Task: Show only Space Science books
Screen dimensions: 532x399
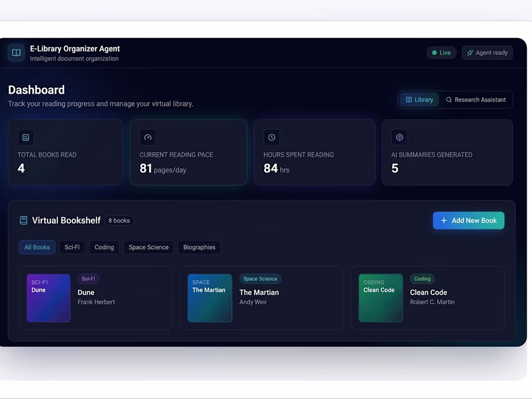Action: point(148,247)
